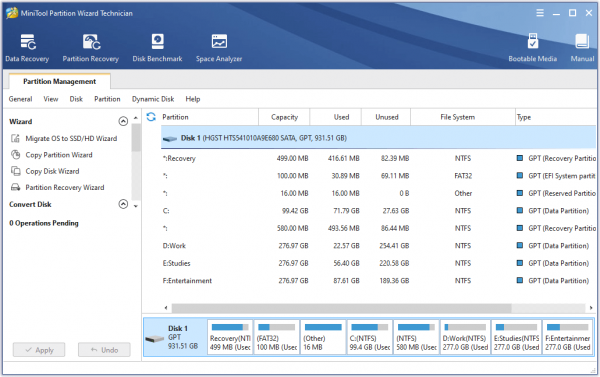Select the C: partition row
This screenshot has height=377, width=600.
point(379,211)
